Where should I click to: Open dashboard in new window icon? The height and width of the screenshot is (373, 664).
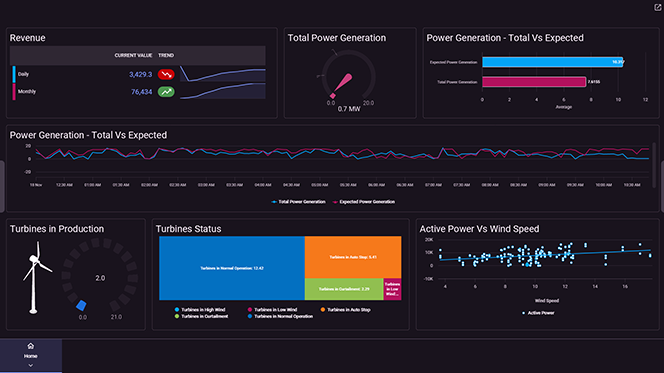point(657,7)
